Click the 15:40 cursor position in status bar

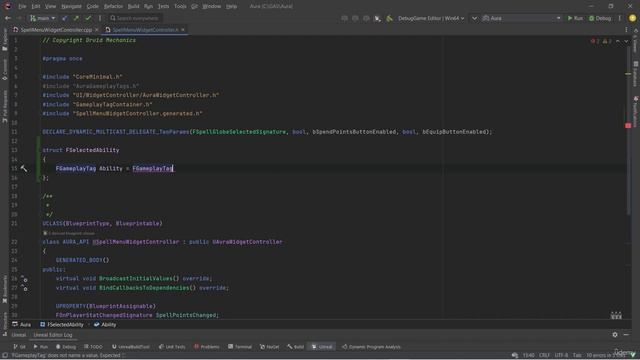529,355
